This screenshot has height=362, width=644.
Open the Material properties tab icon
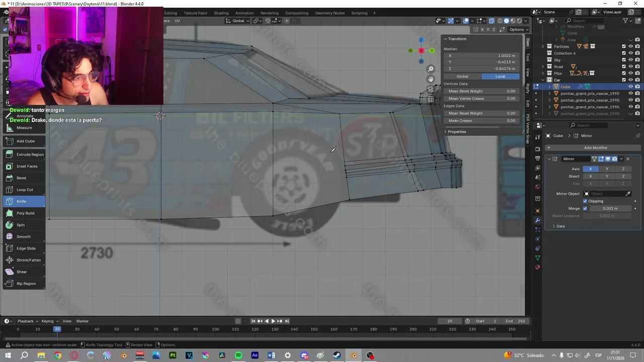pyautogui.click(x=537, y=267)
